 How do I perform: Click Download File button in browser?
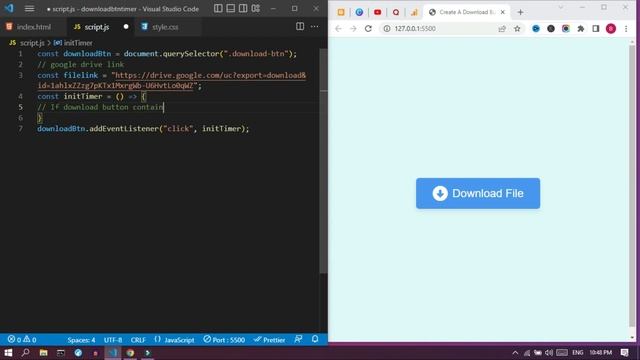click(478, 193)
